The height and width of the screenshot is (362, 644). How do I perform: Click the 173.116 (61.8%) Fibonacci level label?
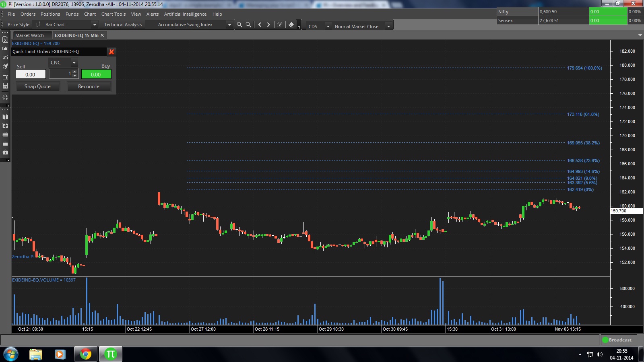pyautogui.click(x=583, y=114)
